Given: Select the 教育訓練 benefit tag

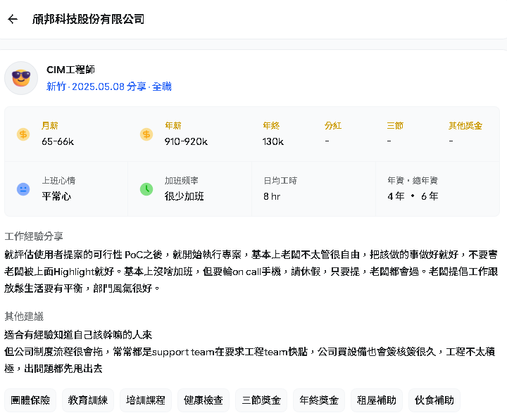Looking at the screenshot, I should click(x=88, y=400).
